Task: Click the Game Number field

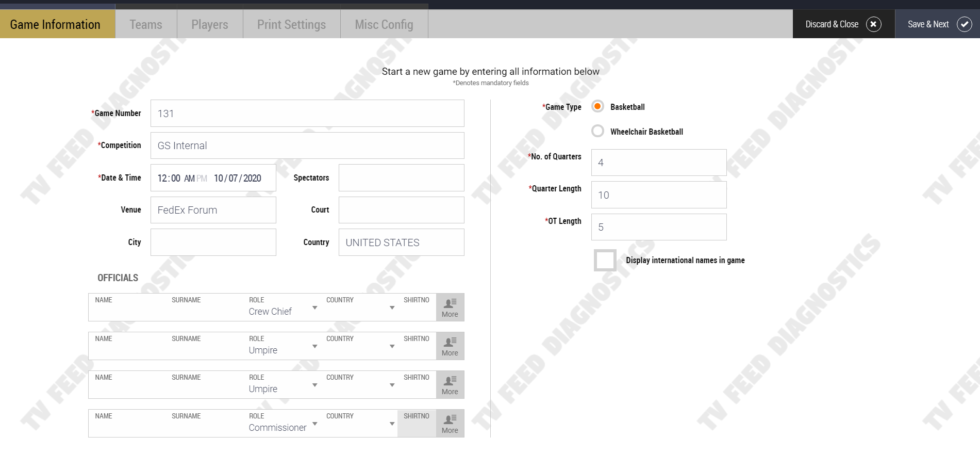Action: 307,114
